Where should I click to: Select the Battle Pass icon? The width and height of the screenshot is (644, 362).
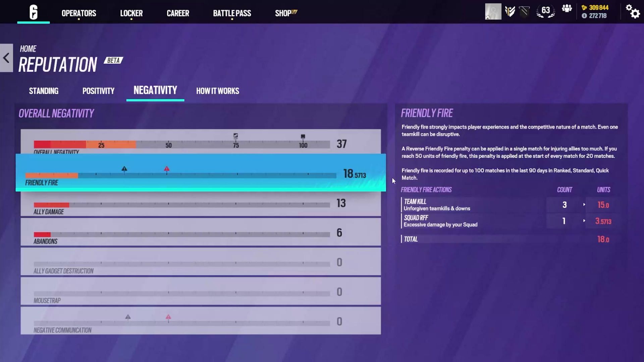(x=232, y=13)
